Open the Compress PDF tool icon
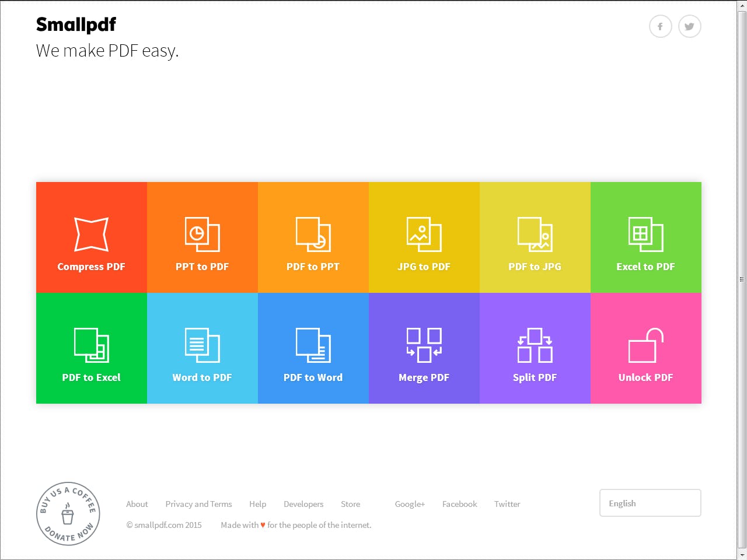 92,234
